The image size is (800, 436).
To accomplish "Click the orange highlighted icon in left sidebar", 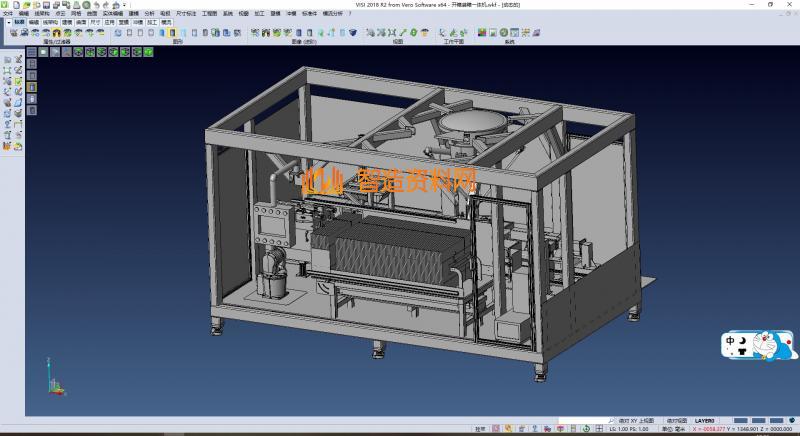I will (32, 86).
